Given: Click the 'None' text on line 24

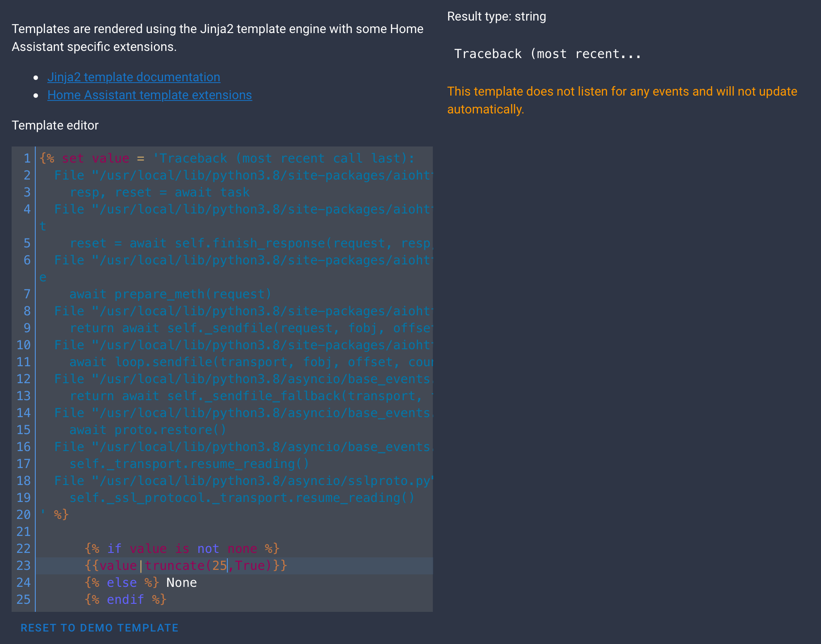Looking at the screenshot, I should click(x=181, y=582).
